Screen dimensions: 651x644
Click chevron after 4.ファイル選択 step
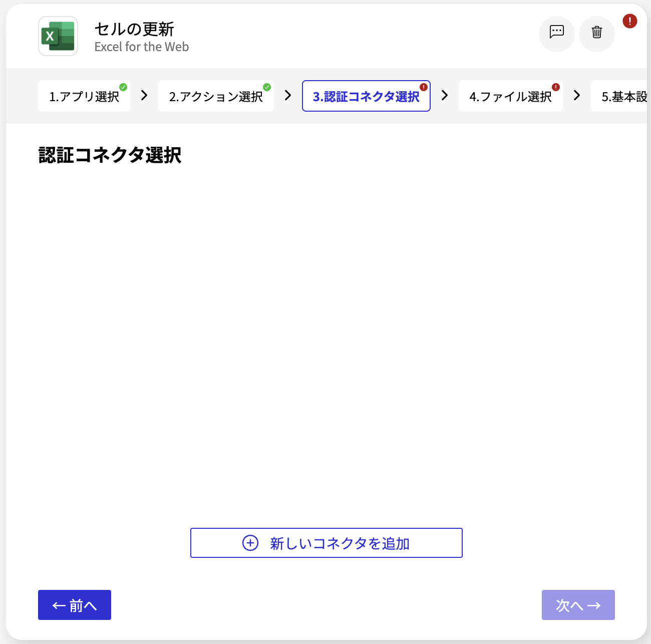click(x=577, y=95)
